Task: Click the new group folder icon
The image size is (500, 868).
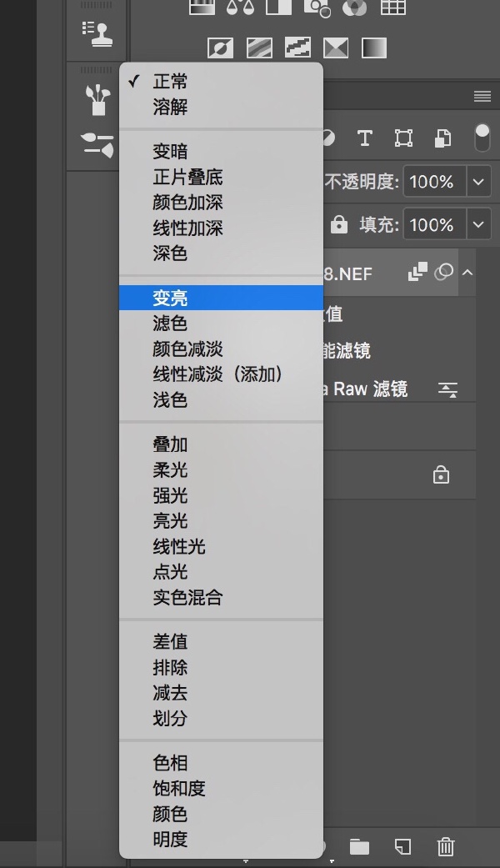Action: point(359,847)
